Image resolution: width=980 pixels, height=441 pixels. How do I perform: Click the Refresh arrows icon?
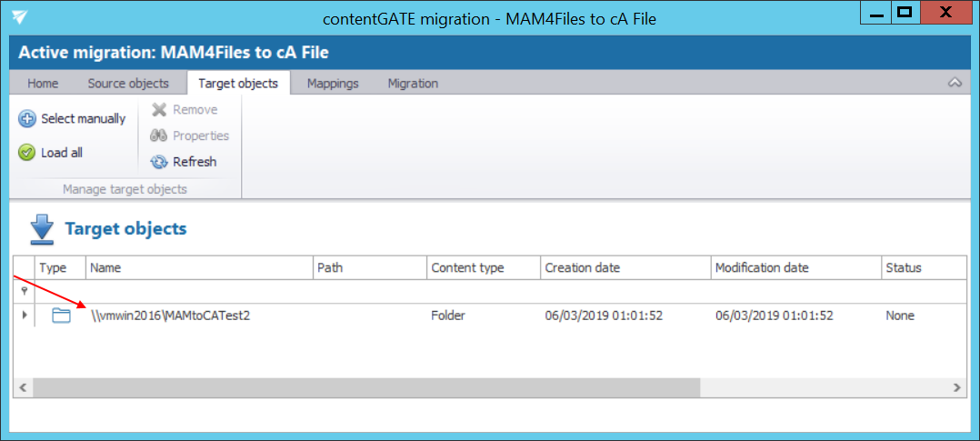tap(159, 162)
